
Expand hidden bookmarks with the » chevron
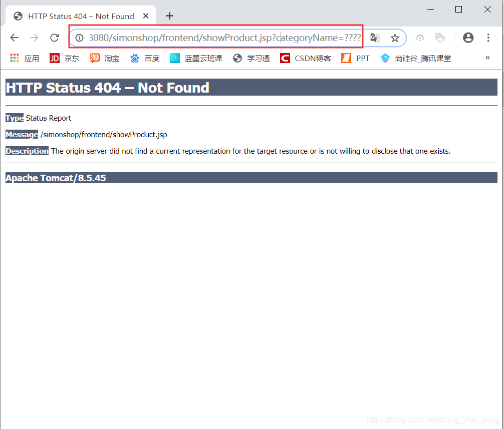[x=487, y=58]
